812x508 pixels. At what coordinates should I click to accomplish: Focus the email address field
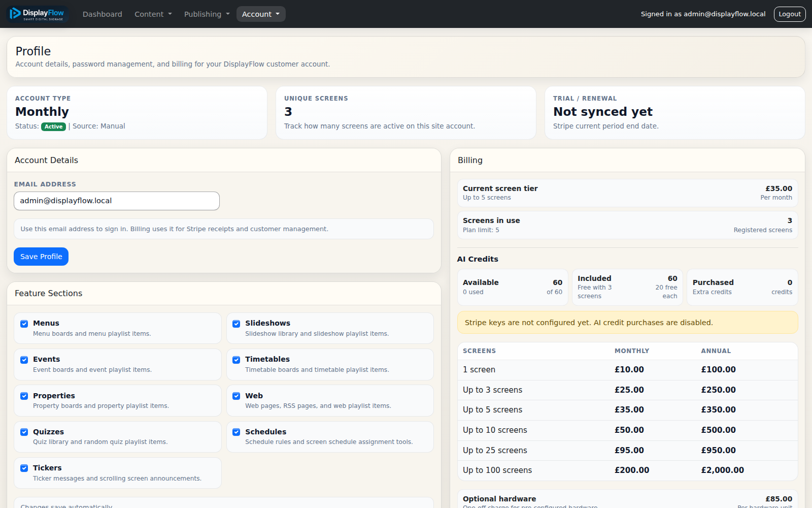(x=117, y=201)
